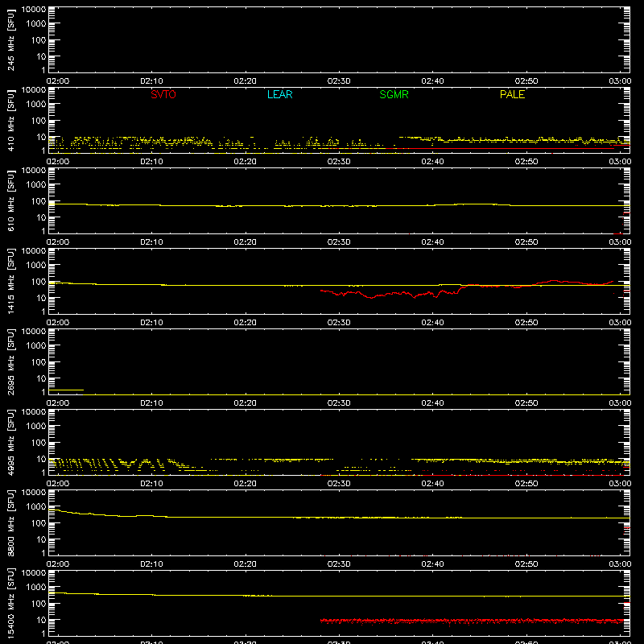The width and height of the screenshot is (644, 644).
Task: Select the 8800 MHz [SFU] y-axis label
Action: [x=10, y=523]
